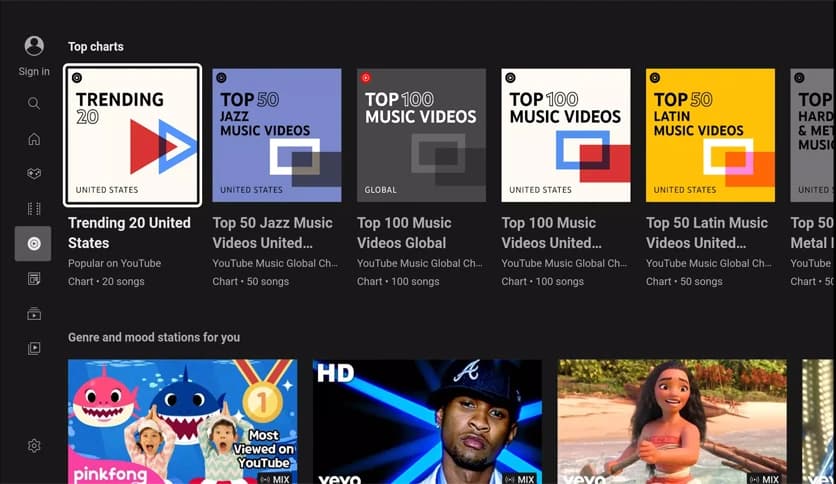Open Top 50 Jazz Music Videos thumbnail
The height and width of the screenshot is (484, 836).
(277, 135)
